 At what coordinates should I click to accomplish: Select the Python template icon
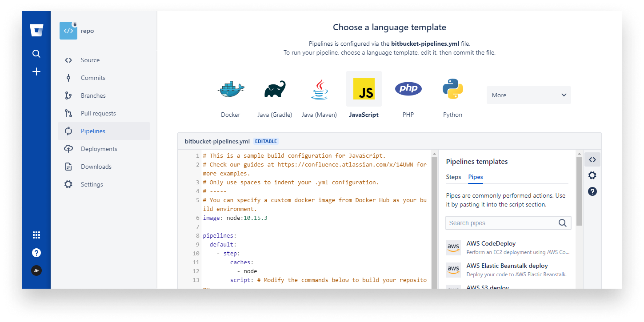(453, 89)
